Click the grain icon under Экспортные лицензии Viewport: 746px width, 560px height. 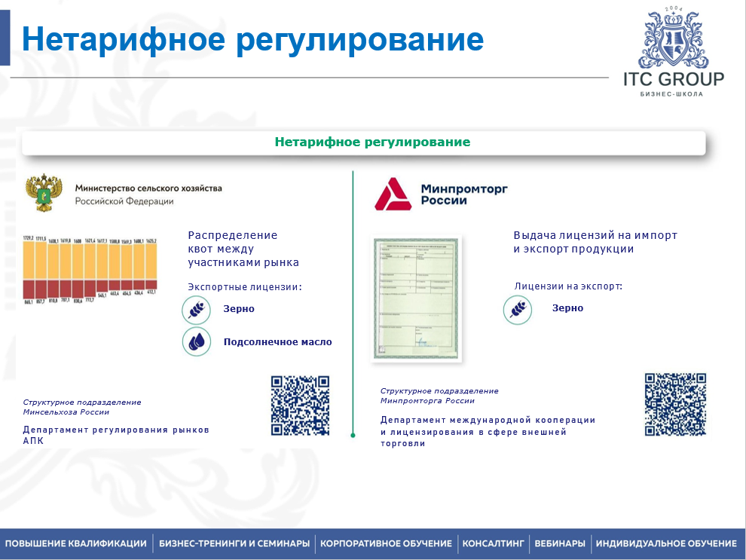click(196, 311)
